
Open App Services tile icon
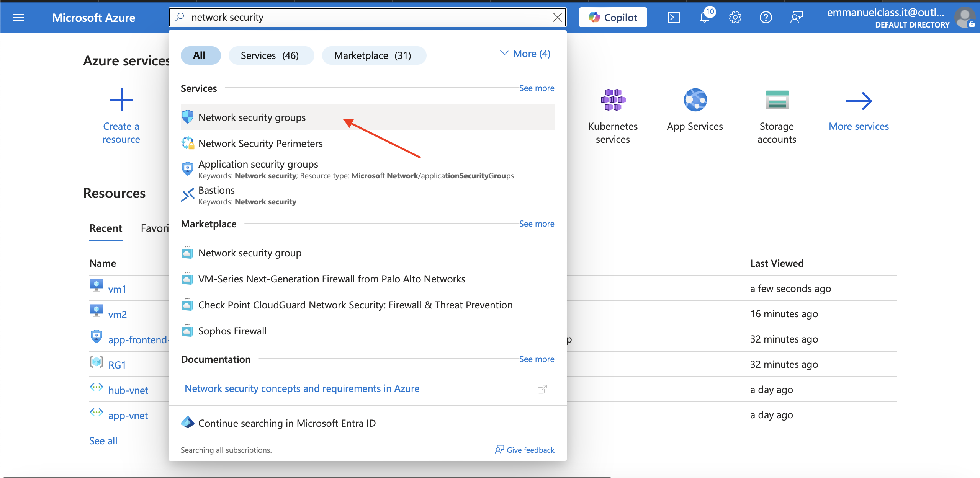tap(695, 100)
